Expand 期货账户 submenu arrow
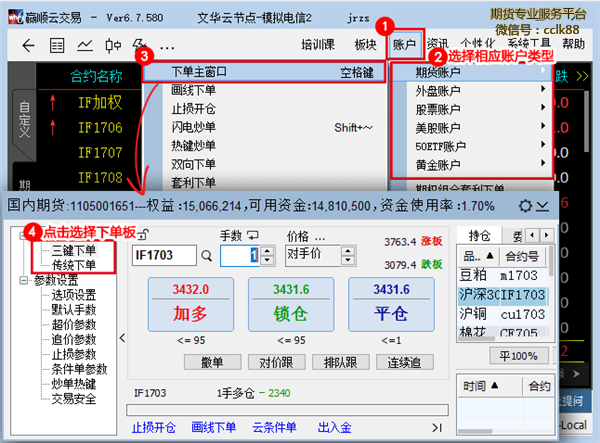 (x=543, y=70)
